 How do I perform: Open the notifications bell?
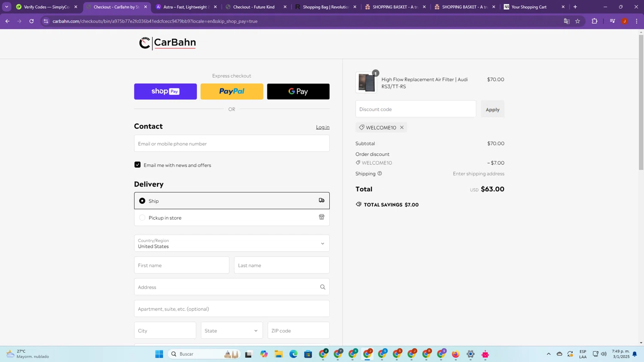tap(635, 354)
